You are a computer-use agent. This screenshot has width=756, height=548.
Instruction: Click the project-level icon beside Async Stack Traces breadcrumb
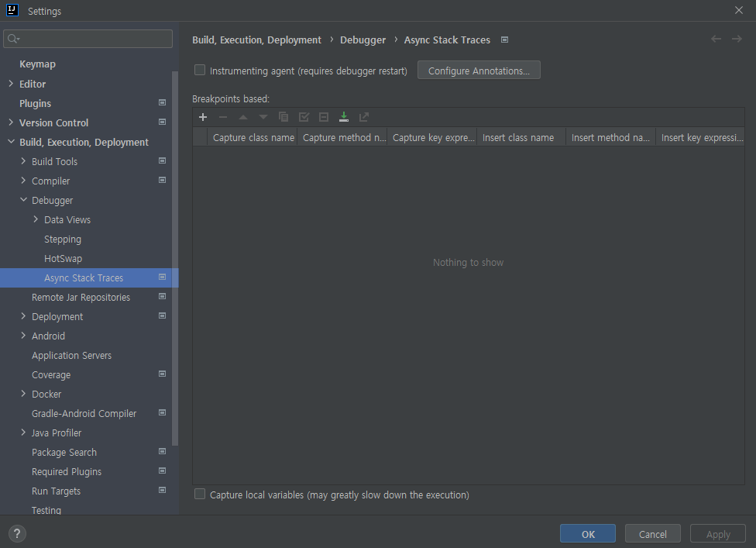pyautogui.click(x=504, y=40)
